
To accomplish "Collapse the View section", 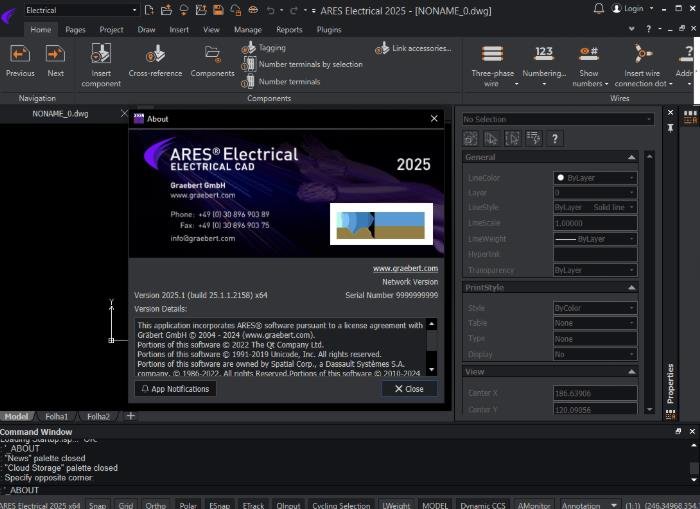I will [631, 371].
